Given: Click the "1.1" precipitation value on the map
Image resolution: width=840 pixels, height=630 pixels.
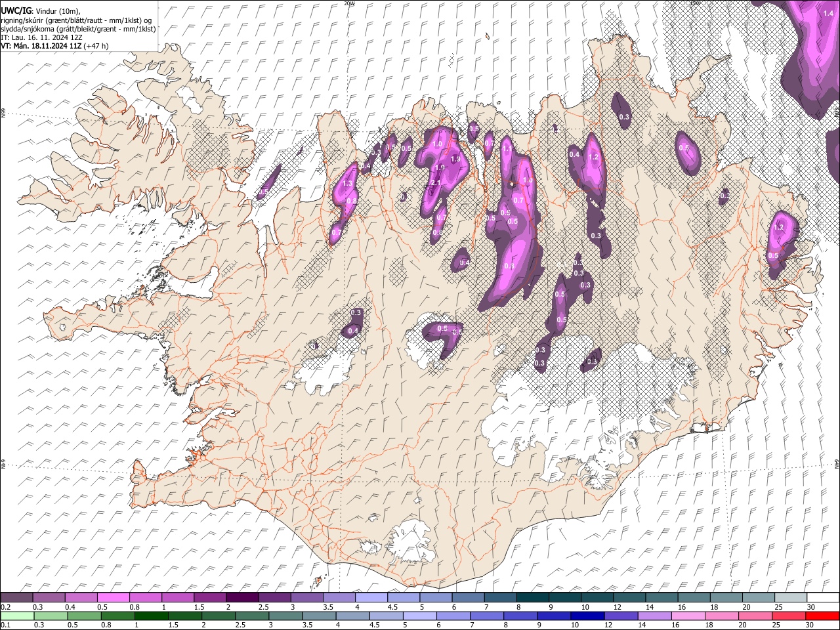Looking at the screenshot, I should click(x=507, y=149).
